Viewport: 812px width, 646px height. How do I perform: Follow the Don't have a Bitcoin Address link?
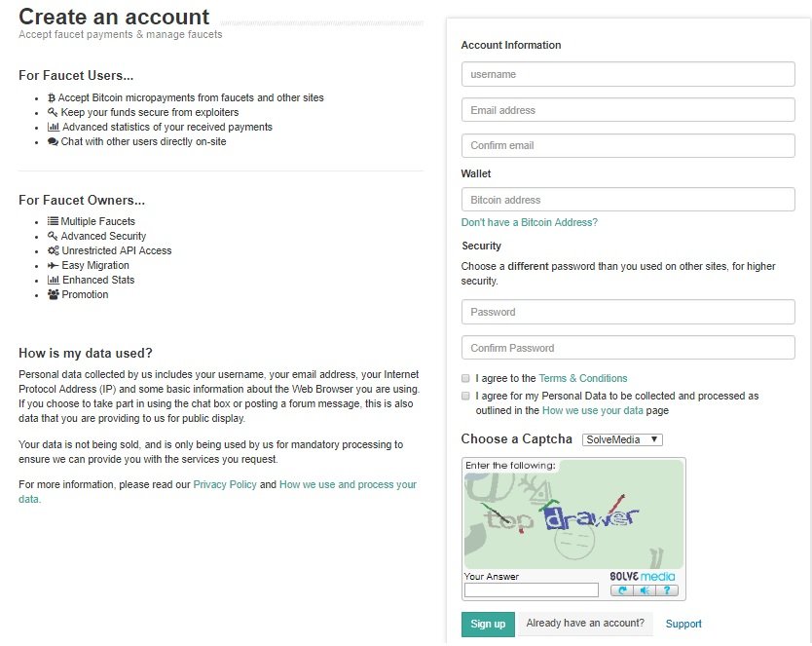click(x=529, y=222)
